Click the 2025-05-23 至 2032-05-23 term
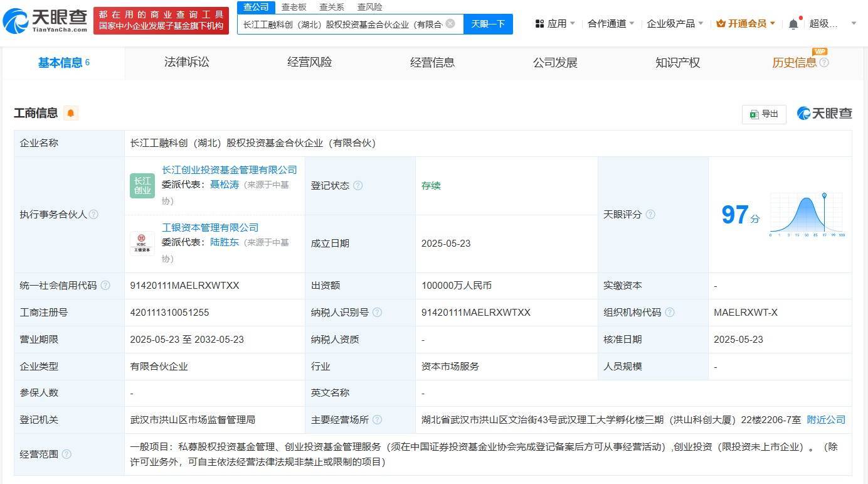Viewport: 868px width, 484px height. point(187,340)
